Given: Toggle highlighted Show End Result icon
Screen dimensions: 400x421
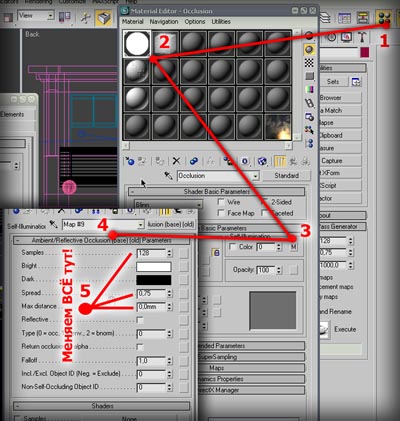Looking at the screenshot, I should (x=280, y=161).
